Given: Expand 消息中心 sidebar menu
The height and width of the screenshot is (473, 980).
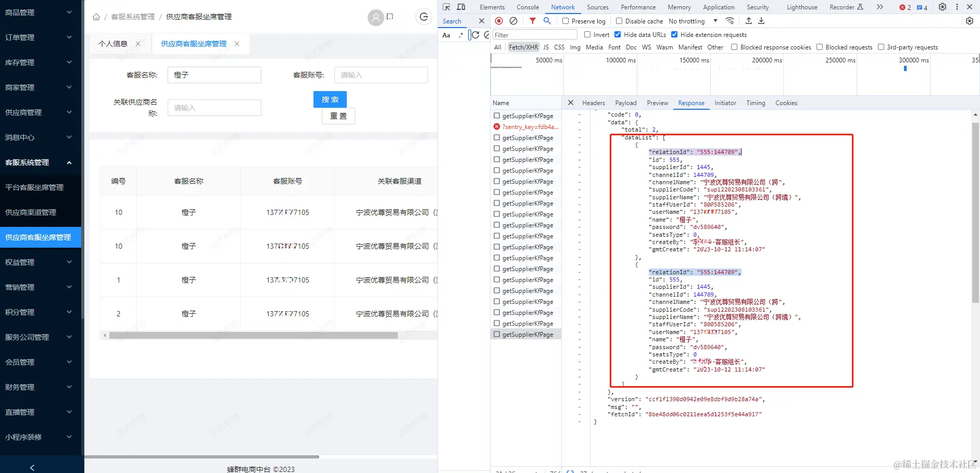Looking at the screenshot, I should (x=41, y=137).
